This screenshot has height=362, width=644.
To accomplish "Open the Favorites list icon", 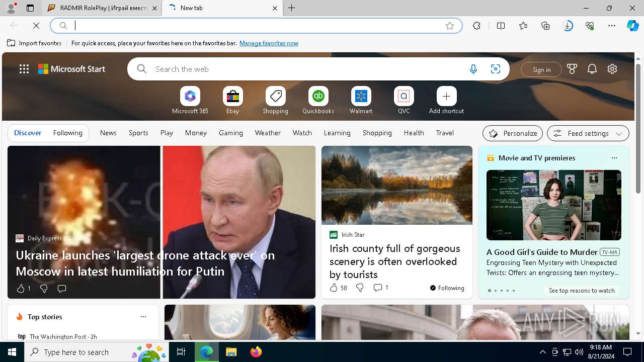I will (523, 26).
